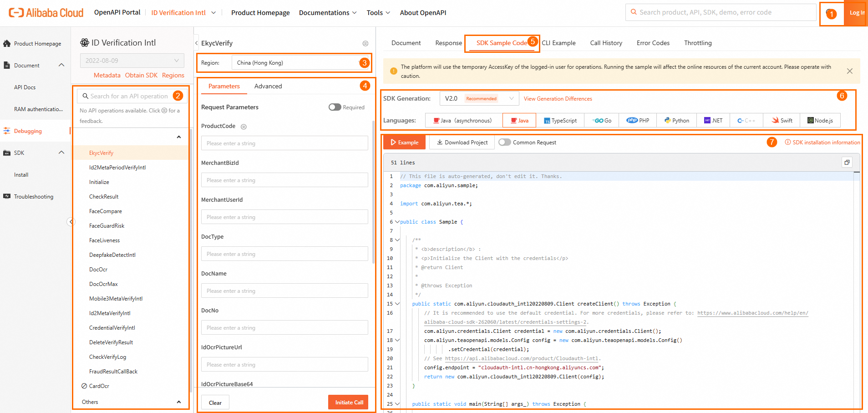The image size is (868, 413).
Task: Click the SDK icon in sidebar
Action: (x=7, y=153)
